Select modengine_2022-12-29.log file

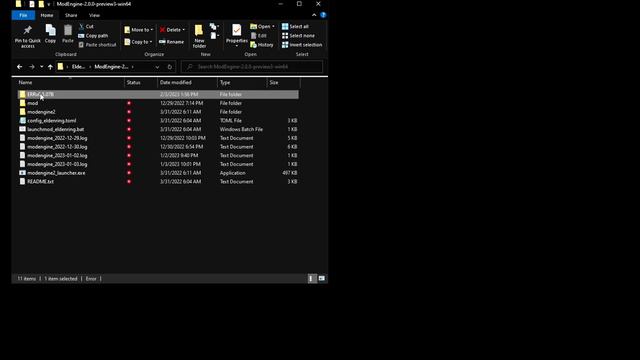158,138
